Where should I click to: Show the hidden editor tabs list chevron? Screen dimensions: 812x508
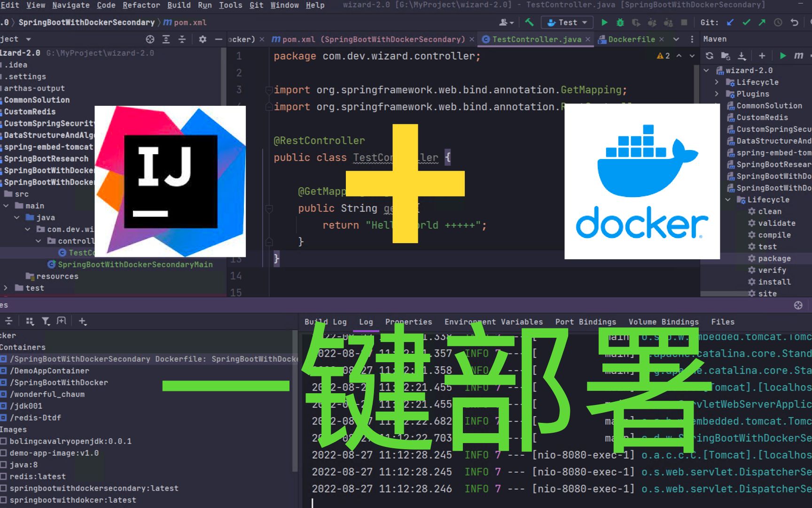click(676, 39)
